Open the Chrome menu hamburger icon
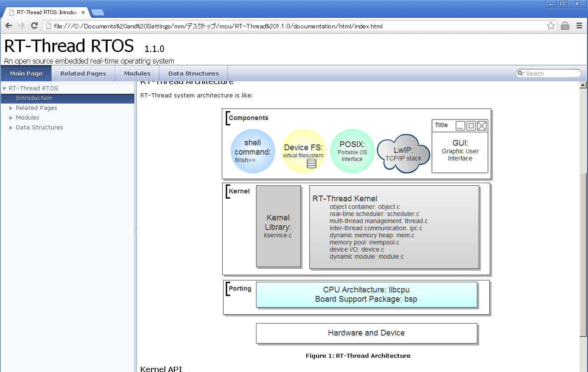588x372 pixels. coord(579,26)
